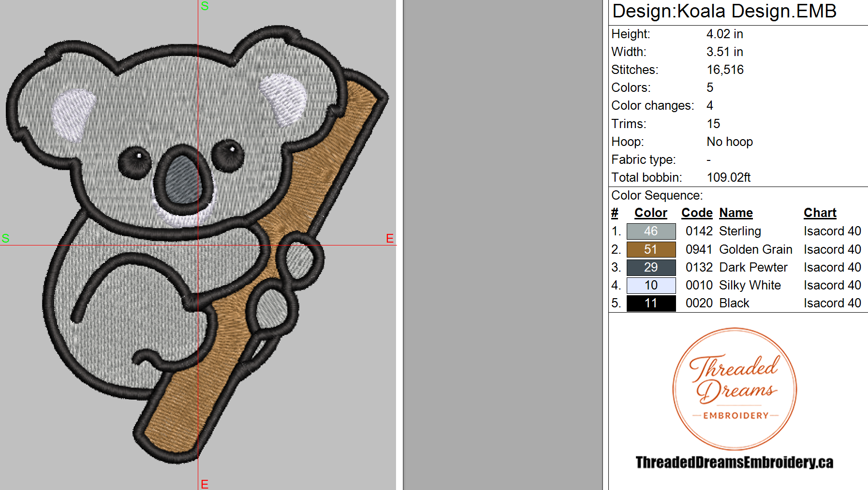The image size is (868, 490).
Task: Click the 'Code' column header
Action: [697, 213]
